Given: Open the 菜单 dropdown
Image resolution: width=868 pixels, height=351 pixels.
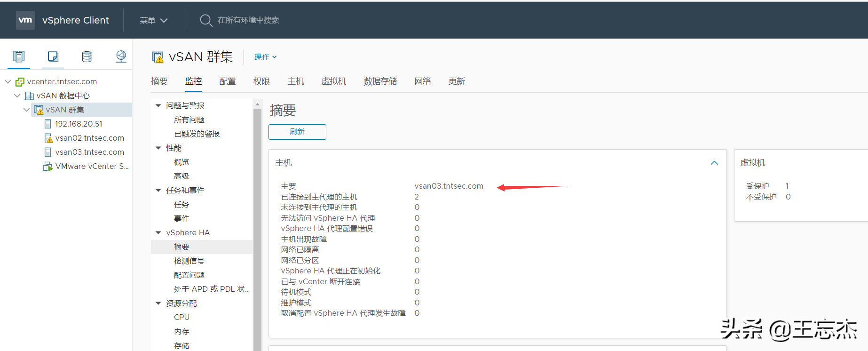Looking at the screenshot, I should tap(154, 20).
